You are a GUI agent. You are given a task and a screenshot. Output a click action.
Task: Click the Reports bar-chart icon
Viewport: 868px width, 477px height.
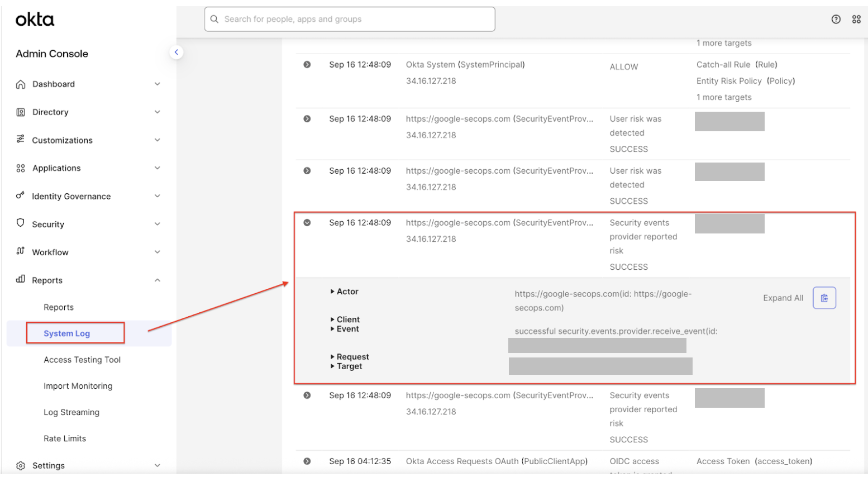[20, 280]
